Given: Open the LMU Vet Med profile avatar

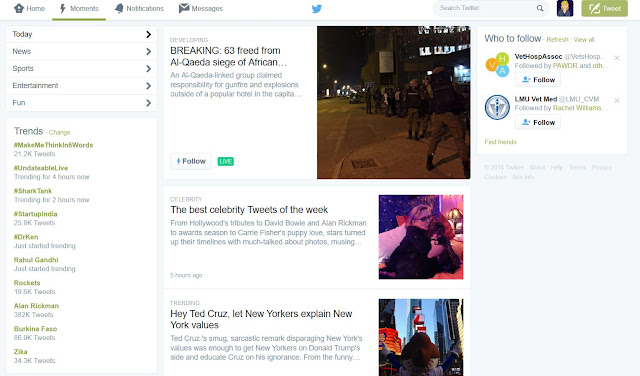Looking at the screenshot, I should click(x=497, y=107).
